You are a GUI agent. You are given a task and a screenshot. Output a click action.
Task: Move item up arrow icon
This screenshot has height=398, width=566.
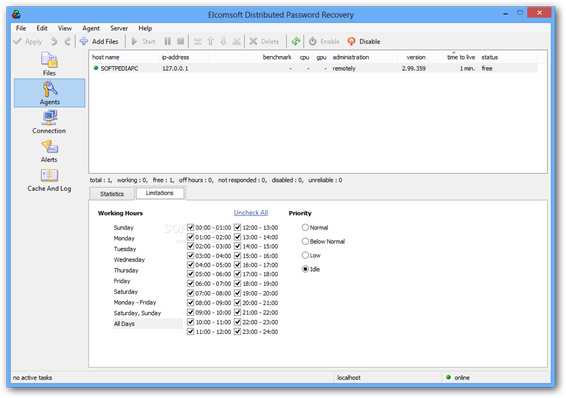pos(210,41)
